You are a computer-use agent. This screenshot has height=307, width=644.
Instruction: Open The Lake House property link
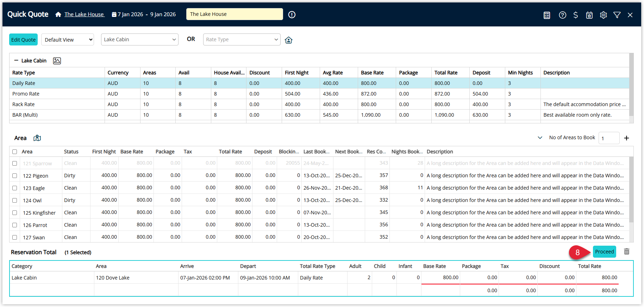point(84,14)
